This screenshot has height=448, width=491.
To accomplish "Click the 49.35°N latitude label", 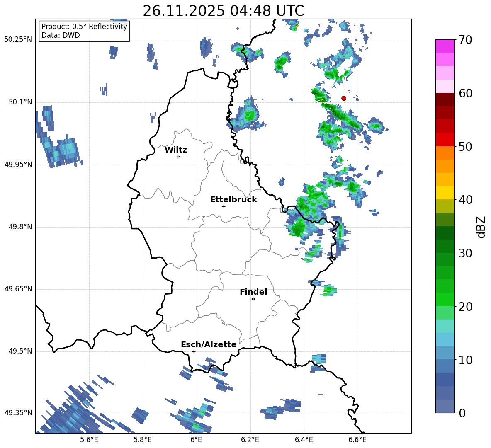I will (x=18, y=413).
